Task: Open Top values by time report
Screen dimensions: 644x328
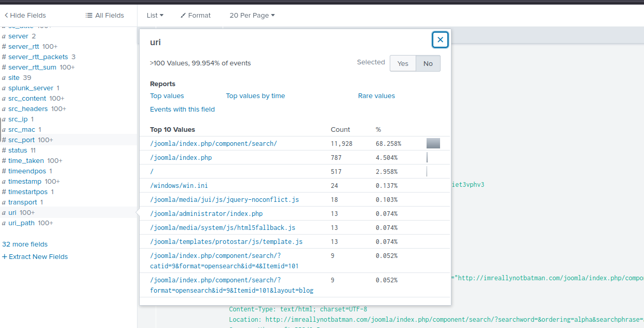Action: pyautogui.click(x=255, y=96)
